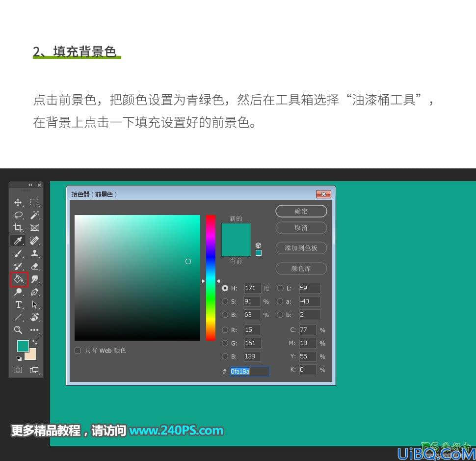This screenshot has height=461, width=476.
Task: Click the C field showing 77
Action: point(308,330)
